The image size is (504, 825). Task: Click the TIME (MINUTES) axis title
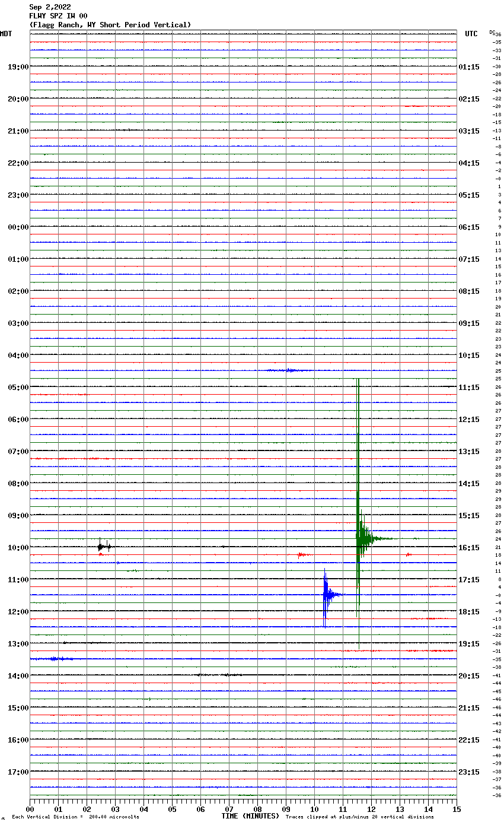tap(250, 816)
